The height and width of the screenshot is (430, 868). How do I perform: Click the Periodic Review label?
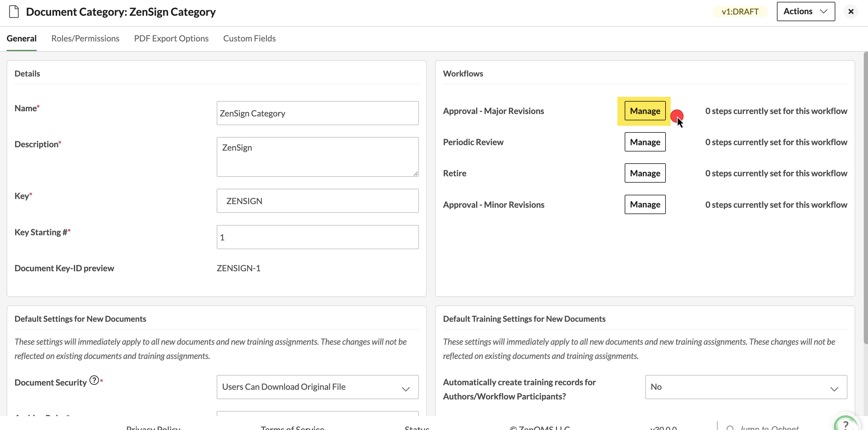[473, 142]
